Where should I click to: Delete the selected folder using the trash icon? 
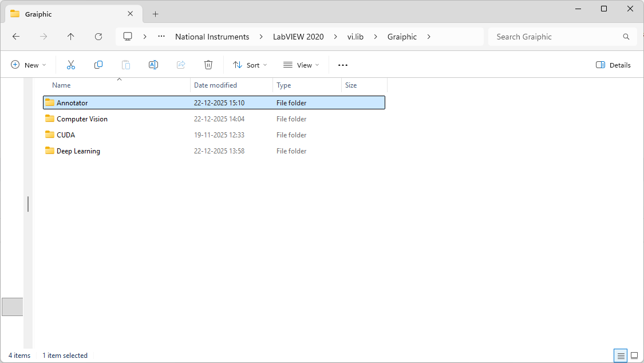pos(208,64)
